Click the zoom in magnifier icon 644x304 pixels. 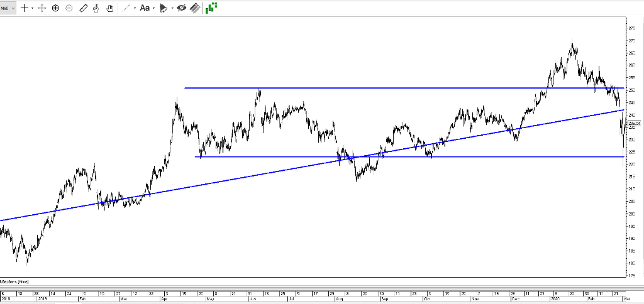tap(55, 8)
